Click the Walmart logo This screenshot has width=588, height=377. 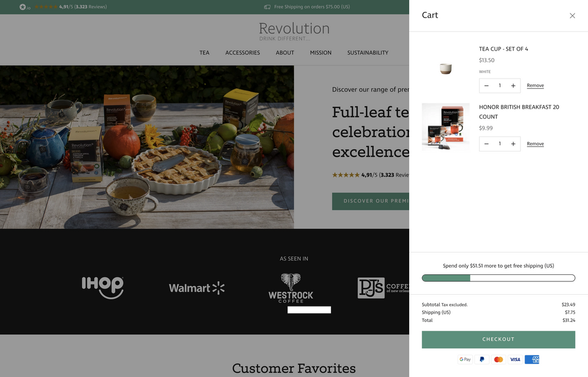click(196, 288)
